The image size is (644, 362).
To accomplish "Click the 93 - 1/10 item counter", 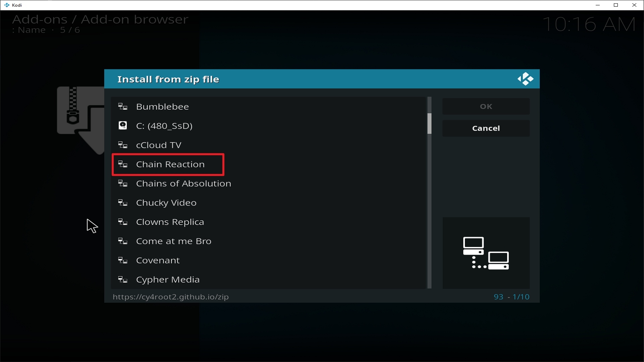I will (512, 297).
